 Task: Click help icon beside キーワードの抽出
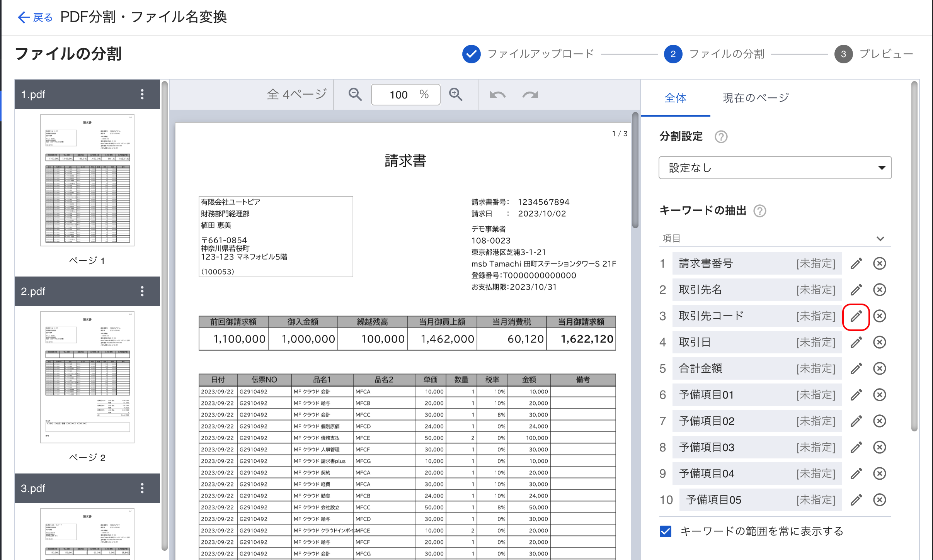tap(759, 211)
